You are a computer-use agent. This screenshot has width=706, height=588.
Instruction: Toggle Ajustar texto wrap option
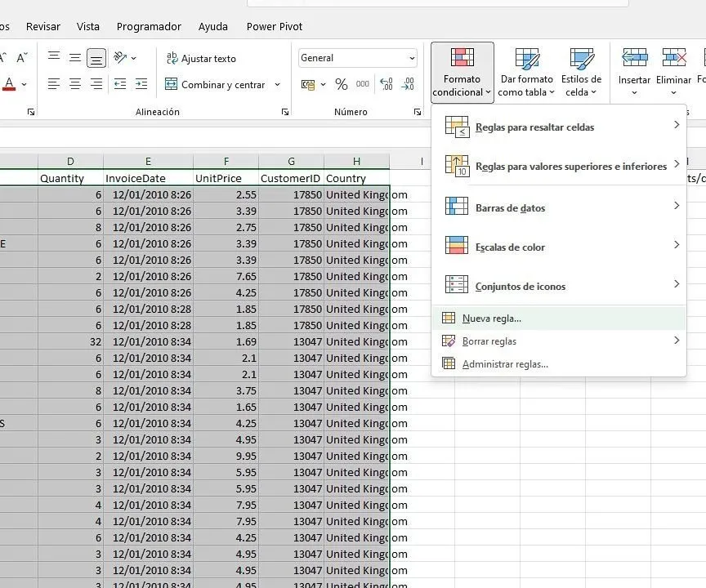click(201, 58)
